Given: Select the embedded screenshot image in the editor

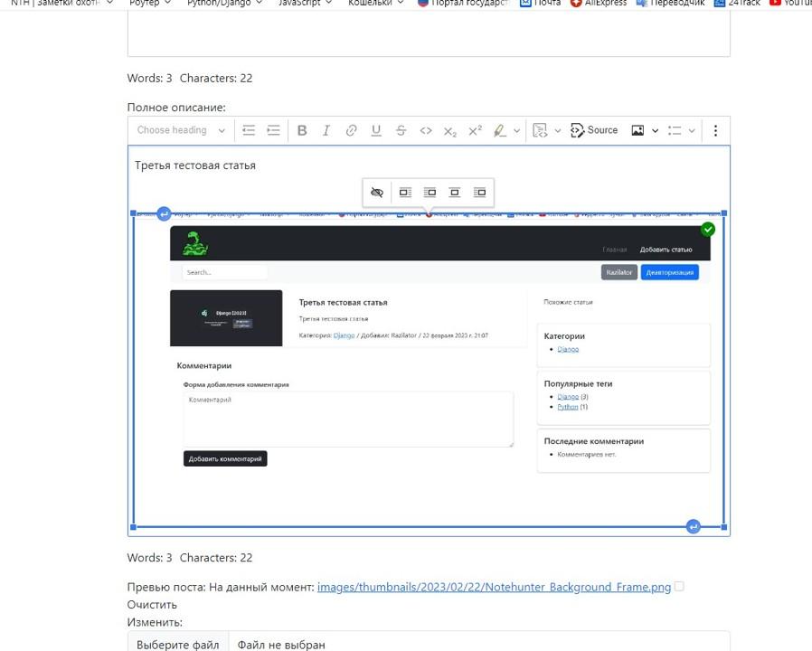Looking at the screenshot, I should click(x=429, y=371).
